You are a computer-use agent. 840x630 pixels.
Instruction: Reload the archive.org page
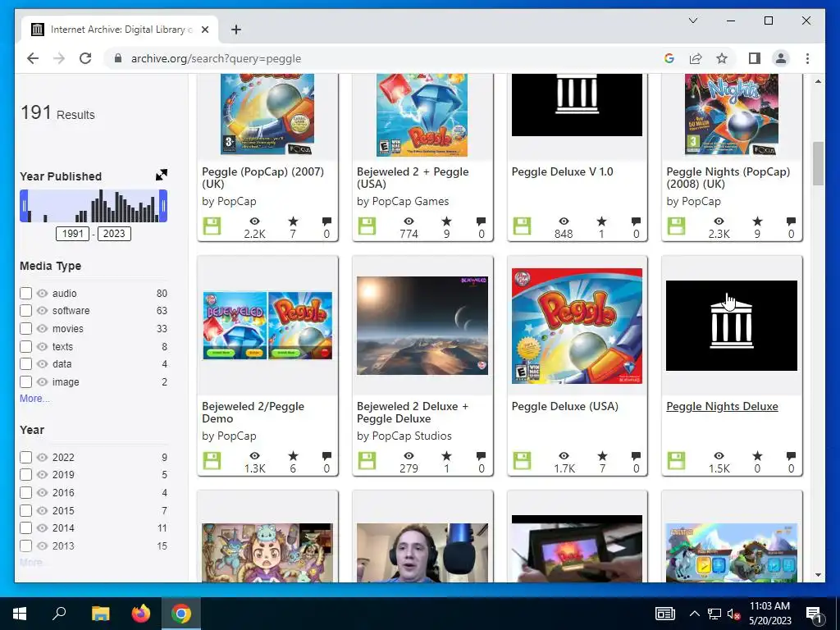click(85, 58)
